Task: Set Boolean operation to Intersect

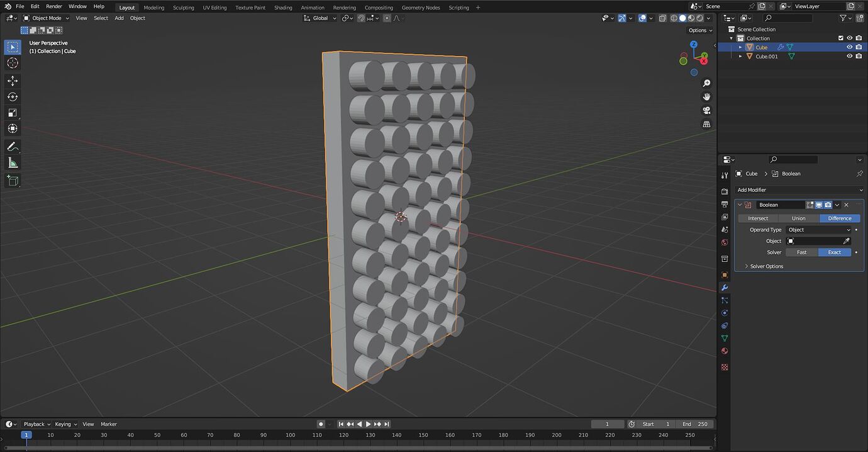Action: tap(758, 218)
